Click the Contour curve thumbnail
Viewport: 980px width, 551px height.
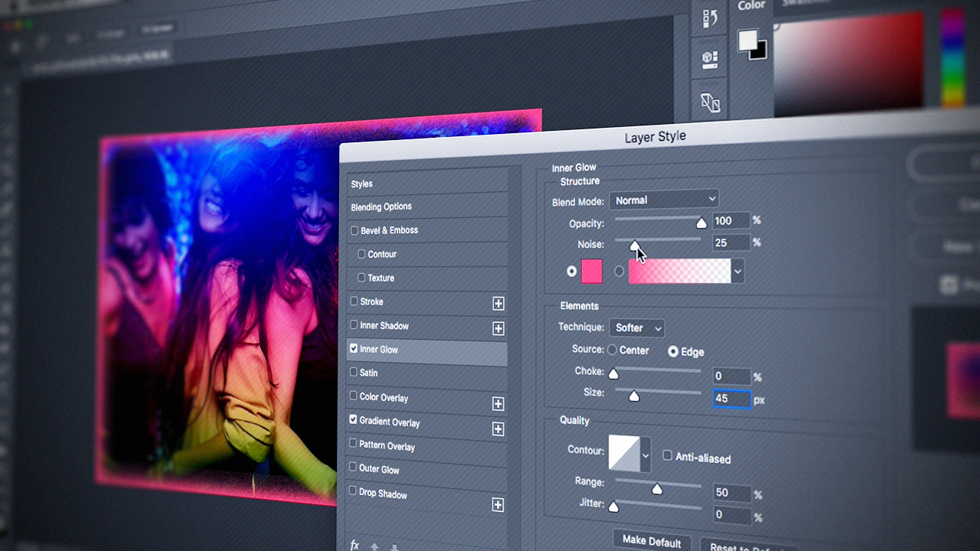(624, 453)
